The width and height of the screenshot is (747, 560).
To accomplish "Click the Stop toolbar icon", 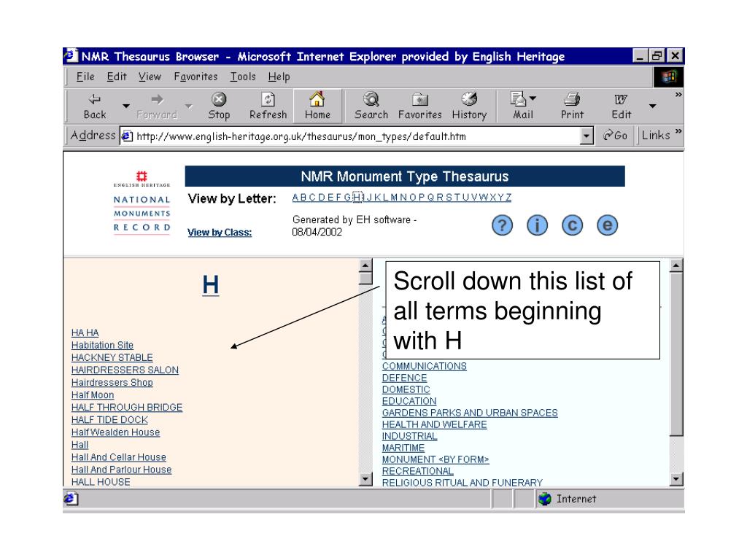I will pyautogui.click(x=219, y=99).
